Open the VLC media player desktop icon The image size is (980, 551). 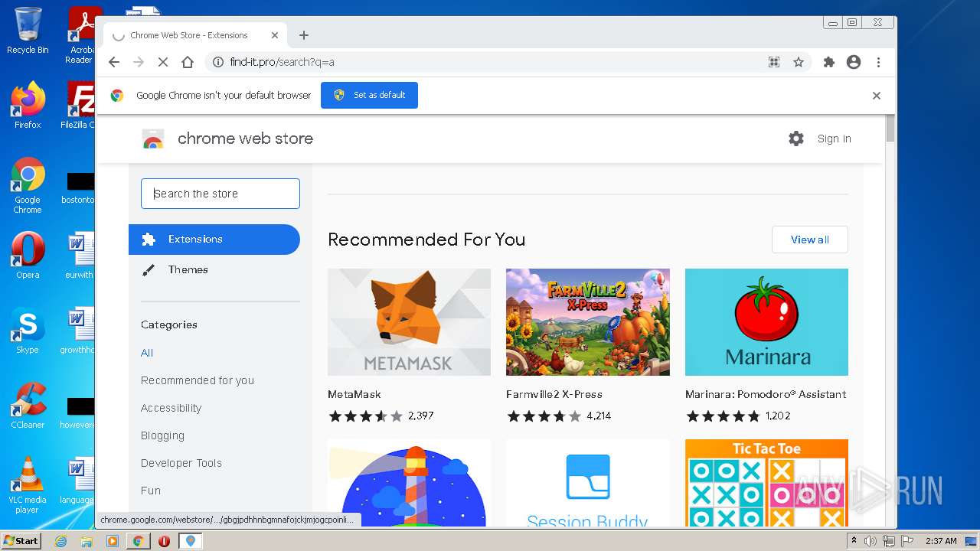[28, 484]
